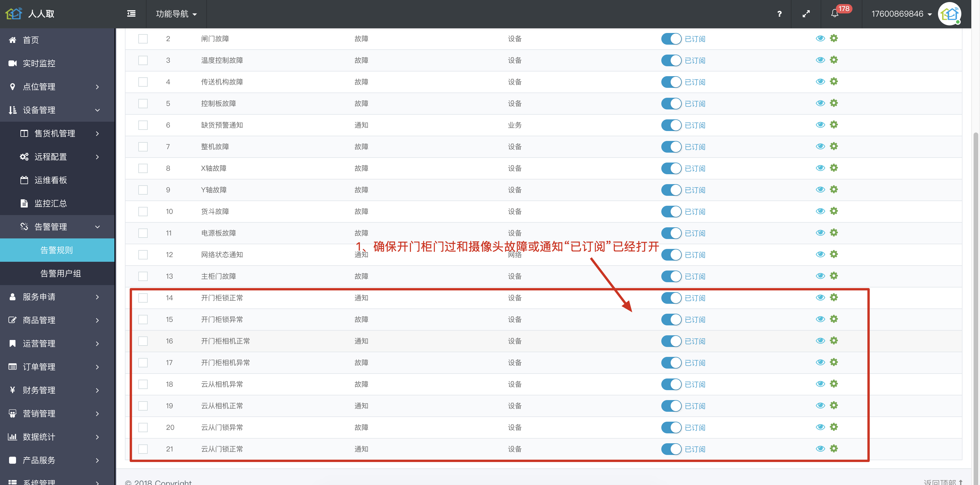Click eye icon for Y轴故障 row
The width and height of the screenshot is (980, 485).
tap(820, 190)
